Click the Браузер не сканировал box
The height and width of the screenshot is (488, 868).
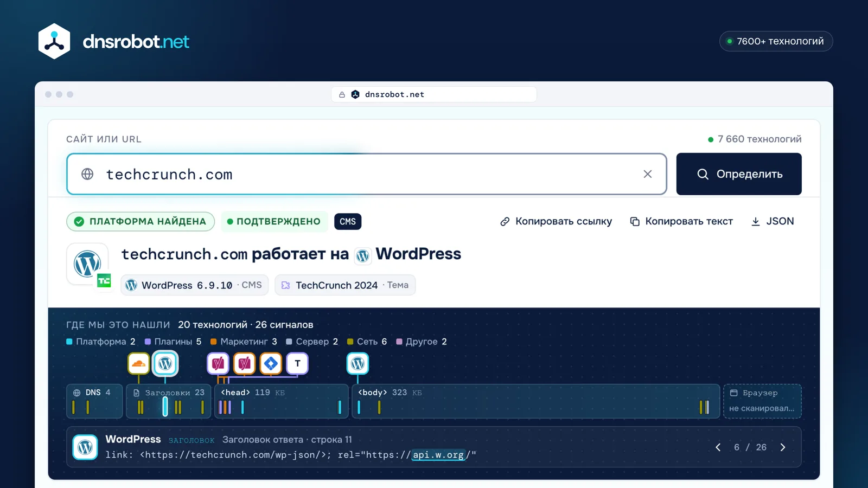click(x=762, y=401)
